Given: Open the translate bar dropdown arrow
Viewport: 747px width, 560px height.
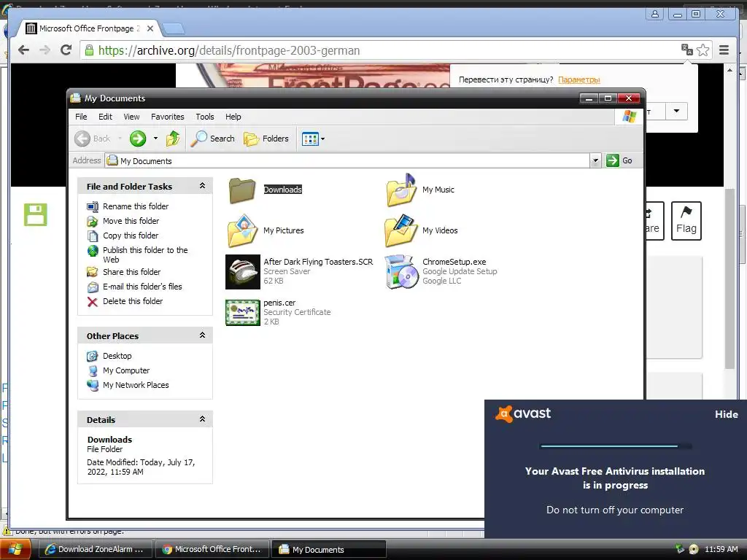Looking at the screenshot, I should [x=676, y=111].
